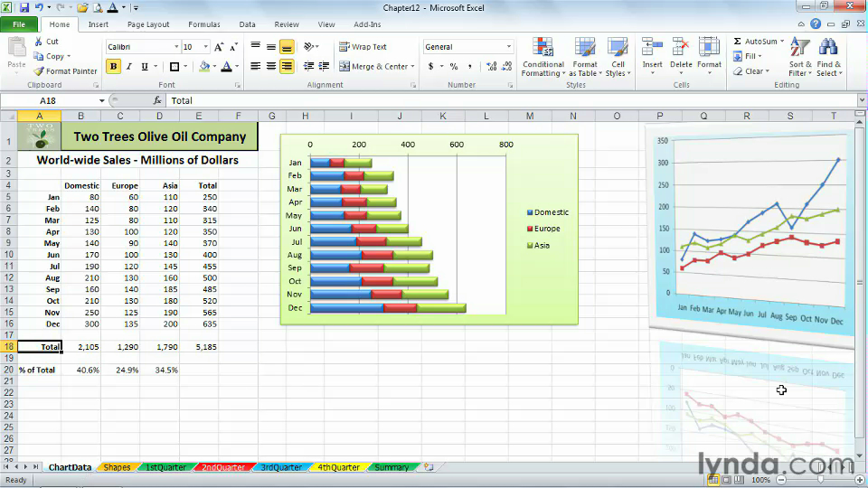Toggle Center horizontal alignment

pos(271,66)
